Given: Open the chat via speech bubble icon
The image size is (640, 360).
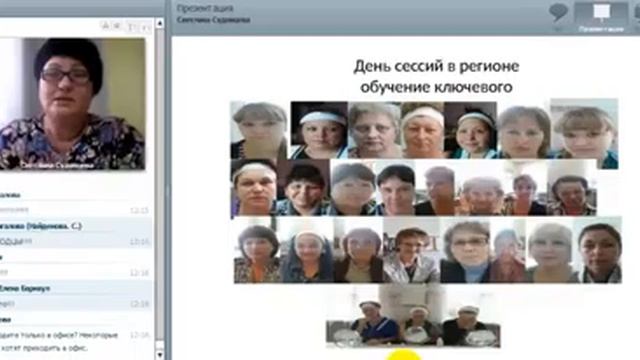Looking at the screenshot, I should click(558, 13).
